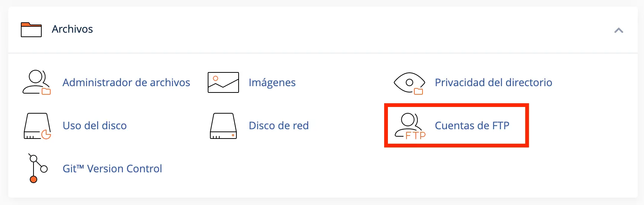The width and height of the screenshot is (644, 205).
Task: Open the Administrador de archivos icon
Action: (x=36, y=82)
